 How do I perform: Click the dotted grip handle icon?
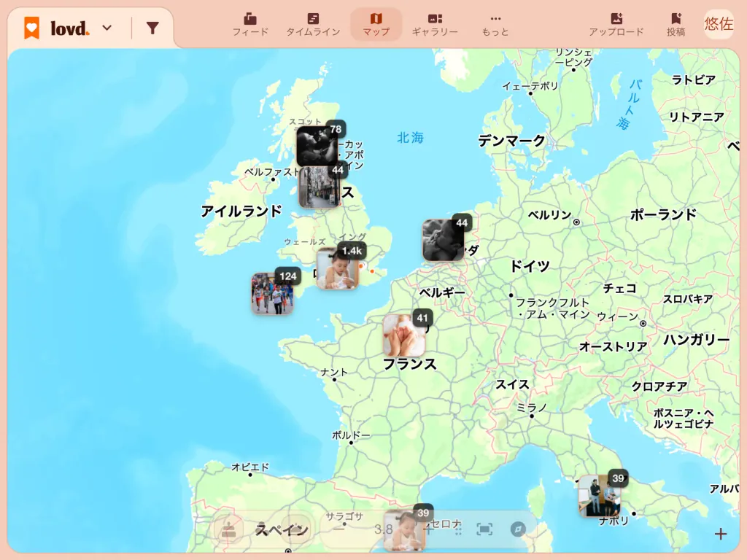point(458,529)
